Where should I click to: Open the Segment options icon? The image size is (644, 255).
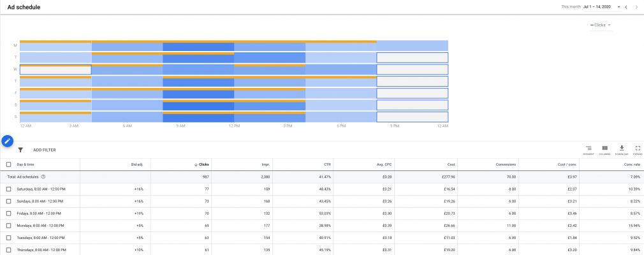click(588, 149)
